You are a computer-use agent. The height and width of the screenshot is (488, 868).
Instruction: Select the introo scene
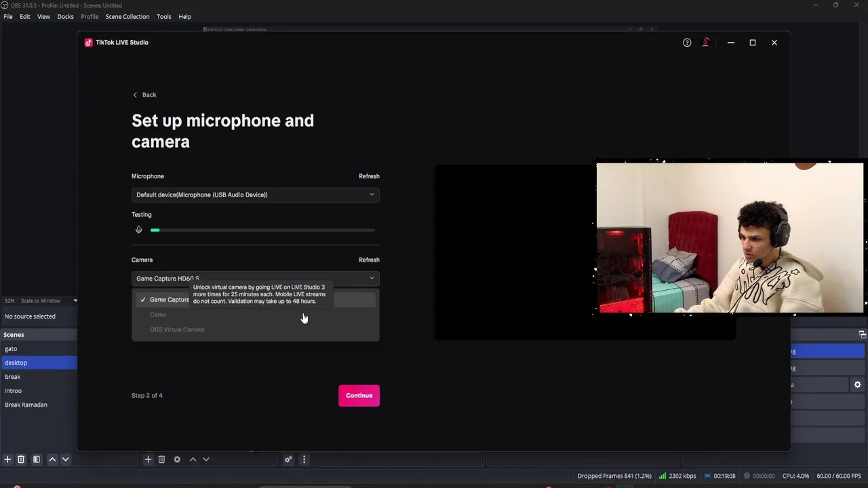point(39,391)
